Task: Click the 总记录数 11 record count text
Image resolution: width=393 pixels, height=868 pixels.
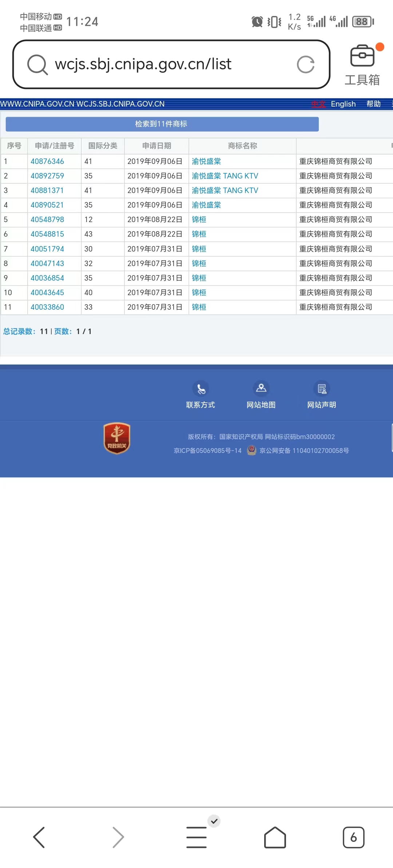Action: (25, 331)
